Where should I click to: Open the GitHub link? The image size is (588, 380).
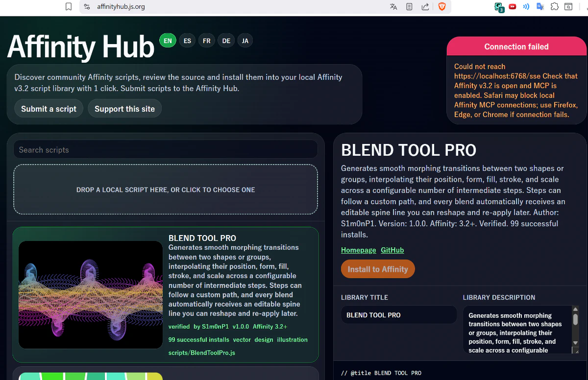tap(392, 250)
